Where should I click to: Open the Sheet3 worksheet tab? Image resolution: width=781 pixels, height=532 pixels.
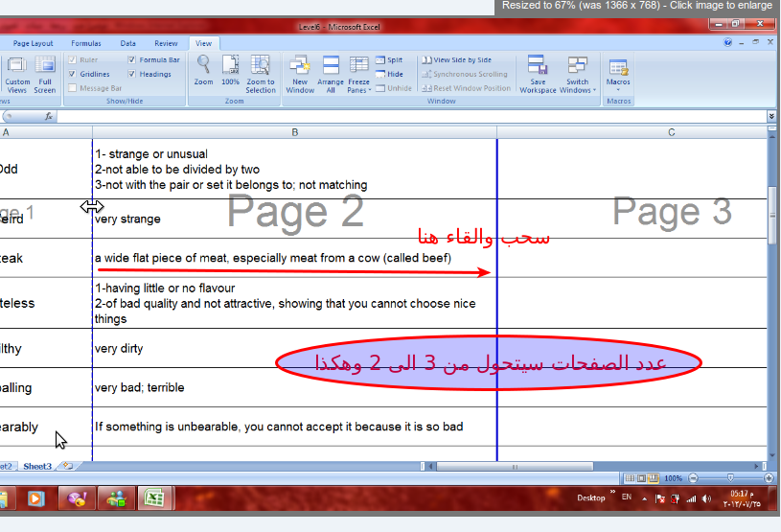pos(37,466)
